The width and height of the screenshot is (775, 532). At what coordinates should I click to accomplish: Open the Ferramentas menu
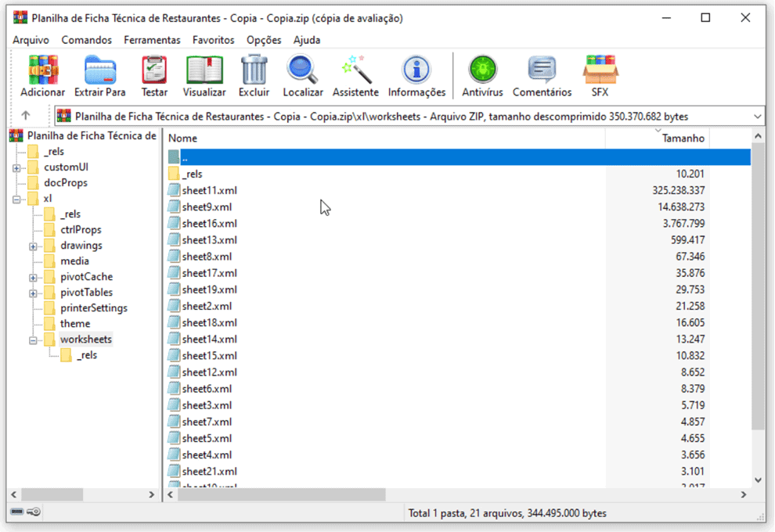(x=152, y=39)
